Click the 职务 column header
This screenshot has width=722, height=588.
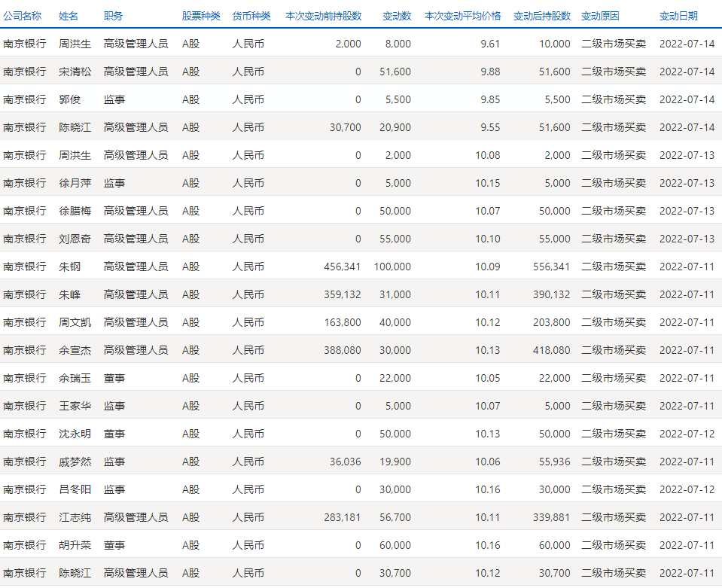pos(113,16)
